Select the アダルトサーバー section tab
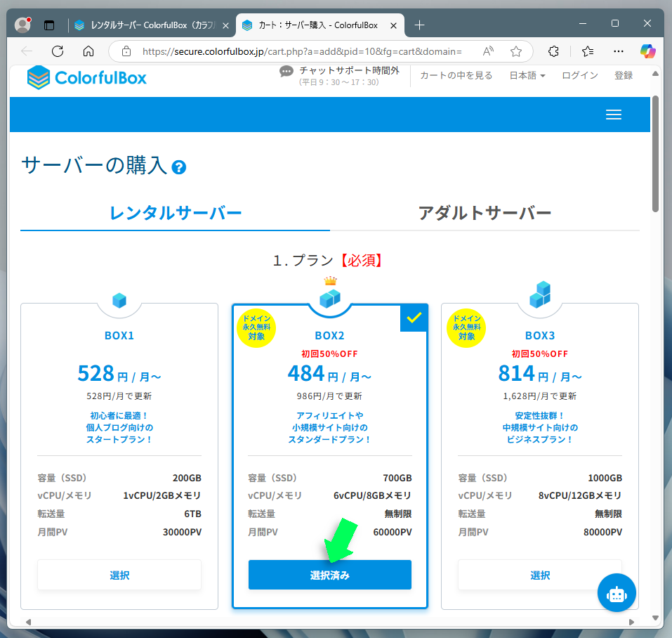The width and height of the screenshot is (672, 638). [x=485, y=213]
